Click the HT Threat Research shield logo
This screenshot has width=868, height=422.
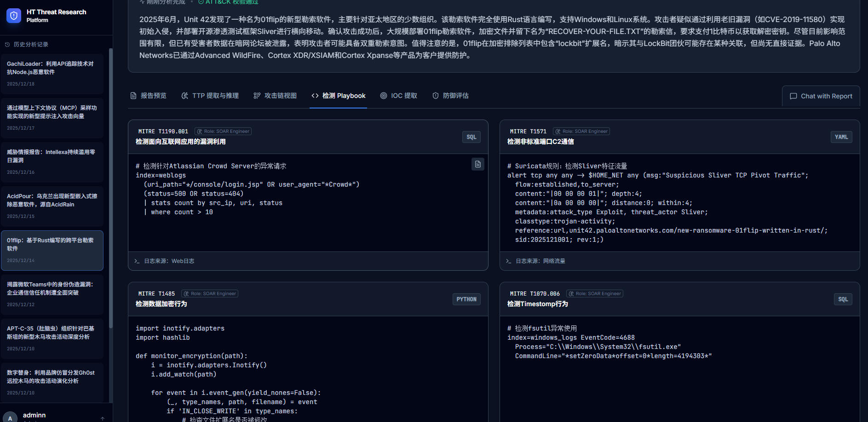click(14, 16)
